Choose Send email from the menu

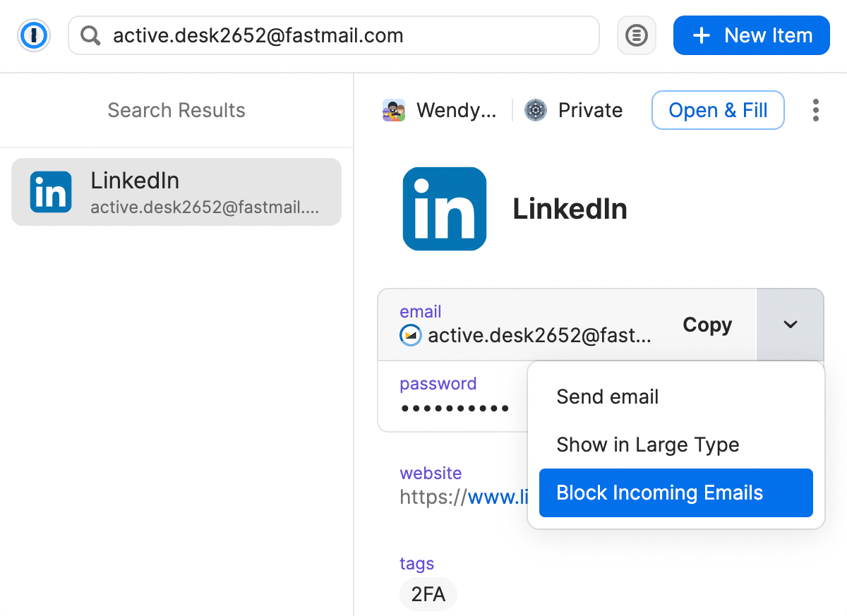point(607,397)
